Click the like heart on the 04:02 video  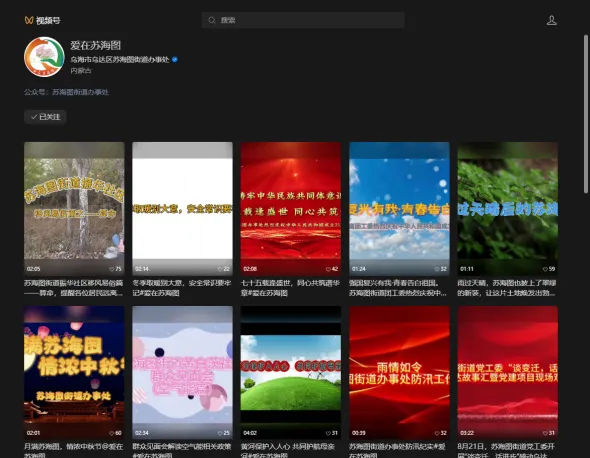[328, 433]
